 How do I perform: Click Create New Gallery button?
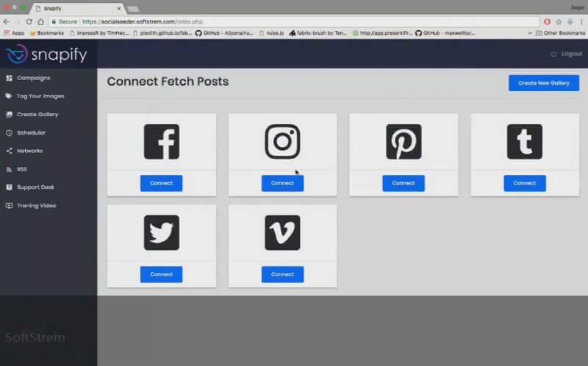544,83
